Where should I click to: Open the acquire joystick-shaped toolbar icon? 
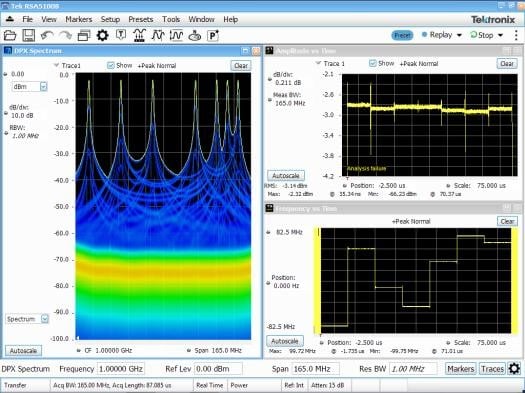[x=195, y=35]
